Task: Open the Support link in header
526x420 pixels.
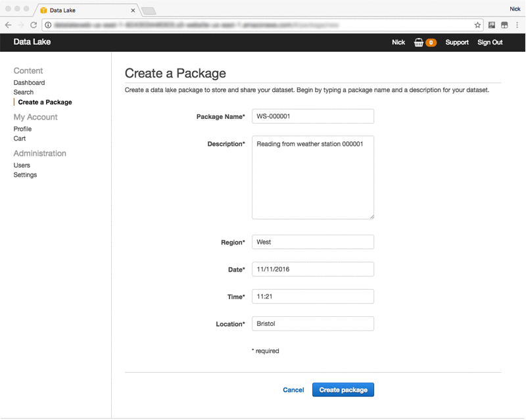Action: pos(457,42)
